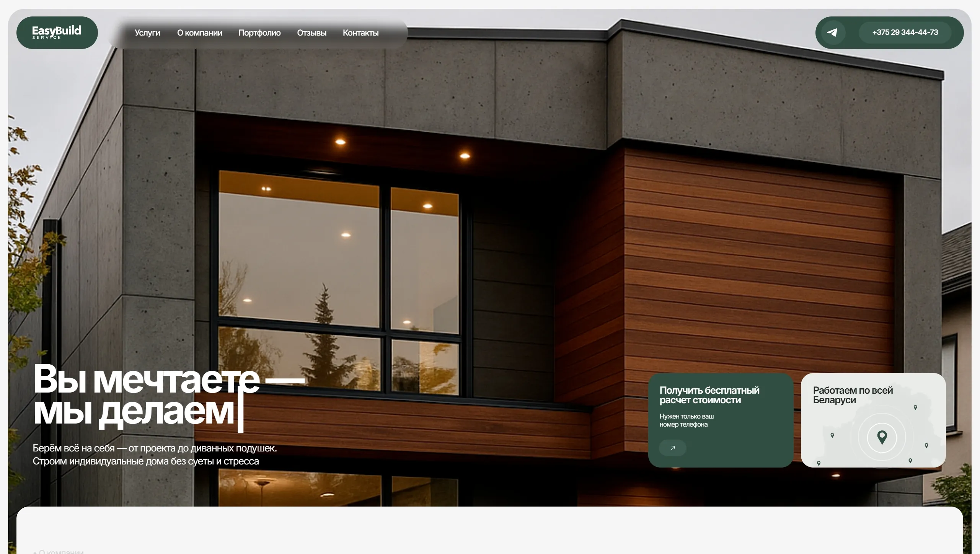Image resolution: width=980 pixels, height=554 pixels.
Task: Click the Нужен только ваш номер телефона text
Action: pyautogui.click(x=686, y=420)
